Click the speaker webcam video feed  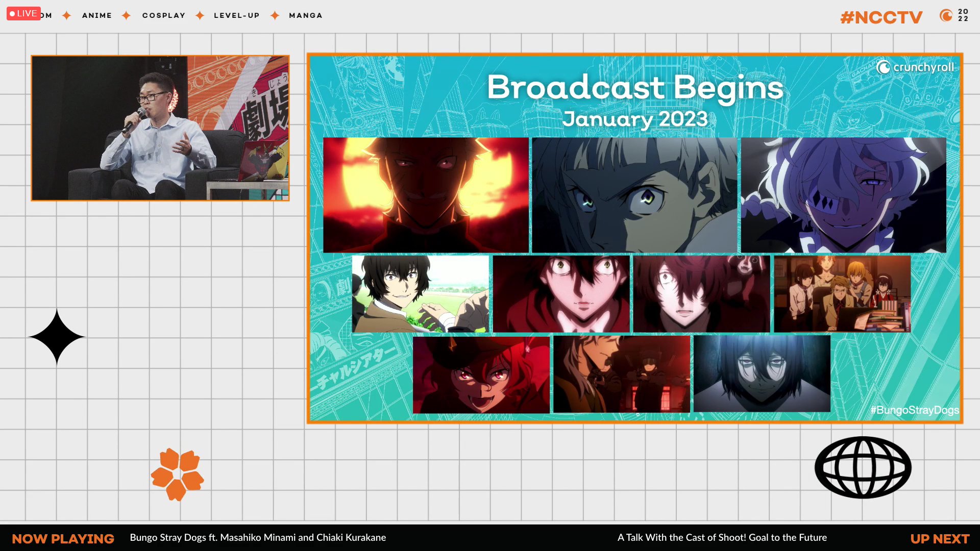pos(160,128)
